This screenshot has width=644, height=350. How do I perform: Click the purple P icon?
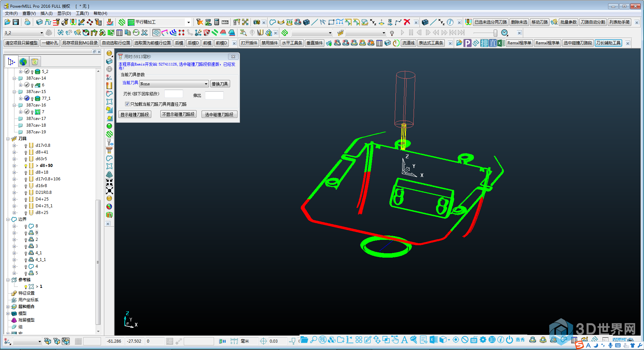467,43
